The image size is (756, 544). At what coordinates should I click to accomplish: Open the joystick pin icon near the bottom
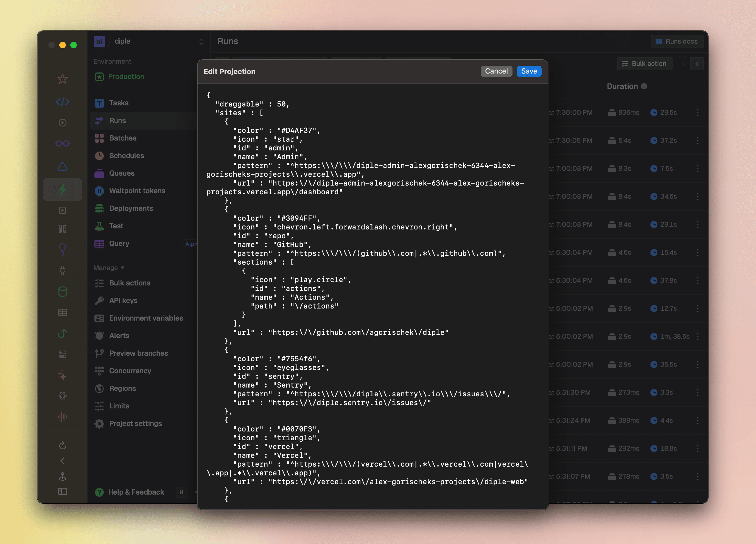point(63,476)
